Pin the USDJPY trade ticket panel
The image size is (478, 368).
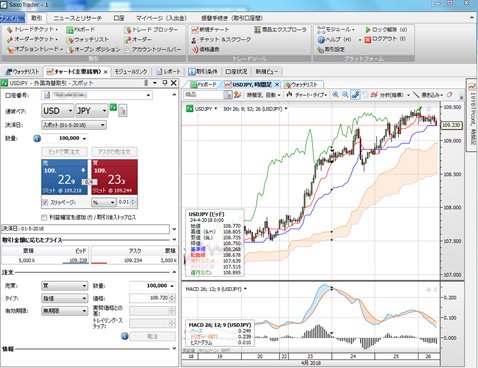point(165,83)
